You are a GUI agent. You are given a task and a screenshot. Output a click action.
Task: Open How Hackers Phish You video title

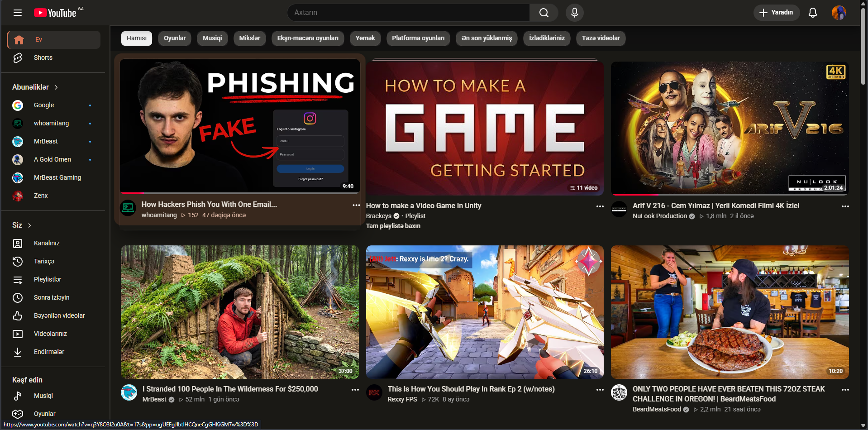[209, 205]
